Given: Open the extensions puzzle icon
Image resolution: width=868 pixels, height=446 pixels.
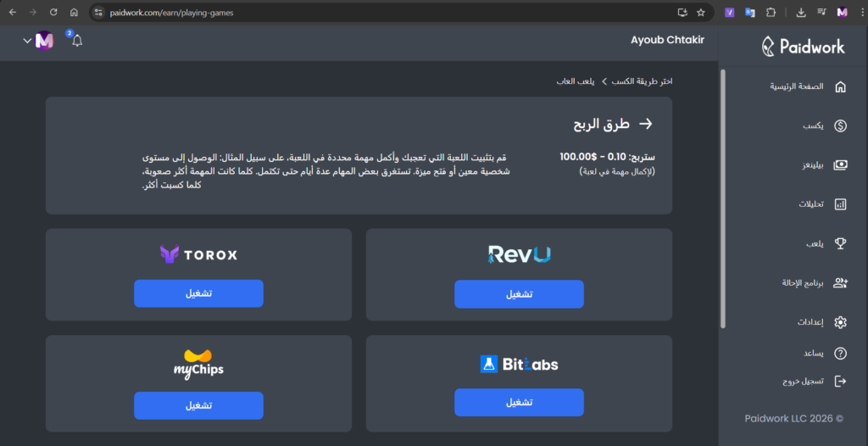Looking at the screenshot, I should tap(771, 12).
